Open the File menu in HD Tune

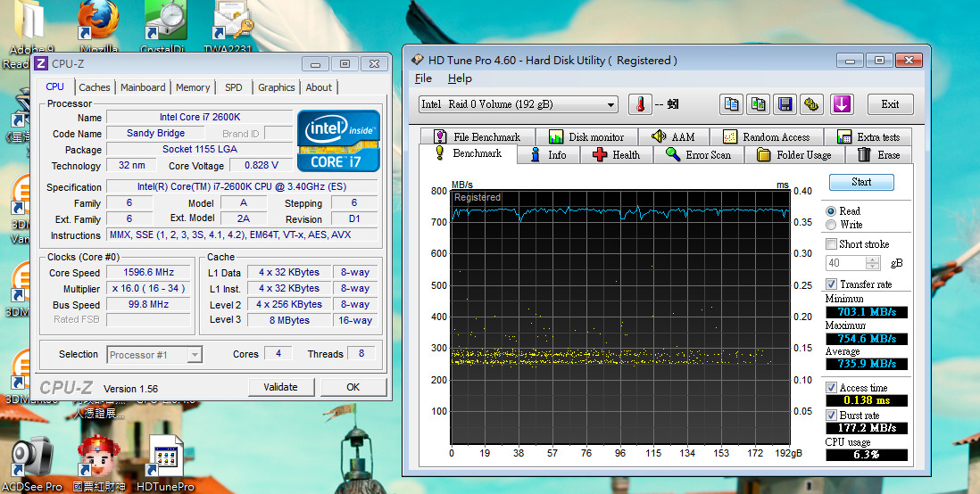click(x=423, y=78)
